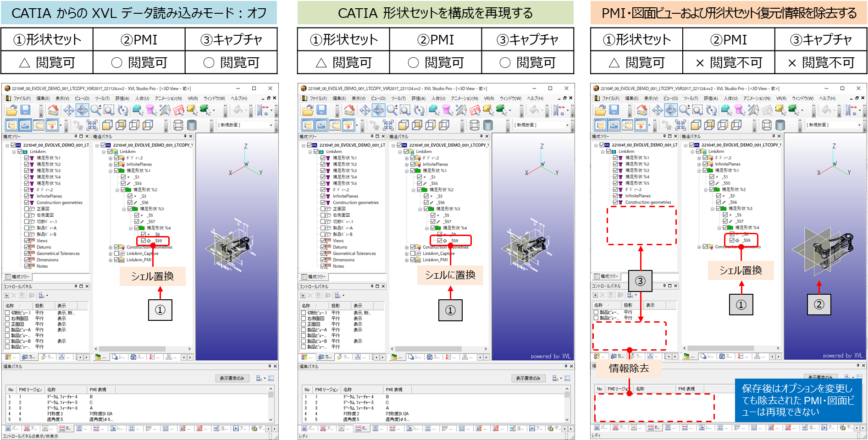Toggle structure tree panel icon in left window
The width and height of the screenshot is (868, 440).
point(12,125)
